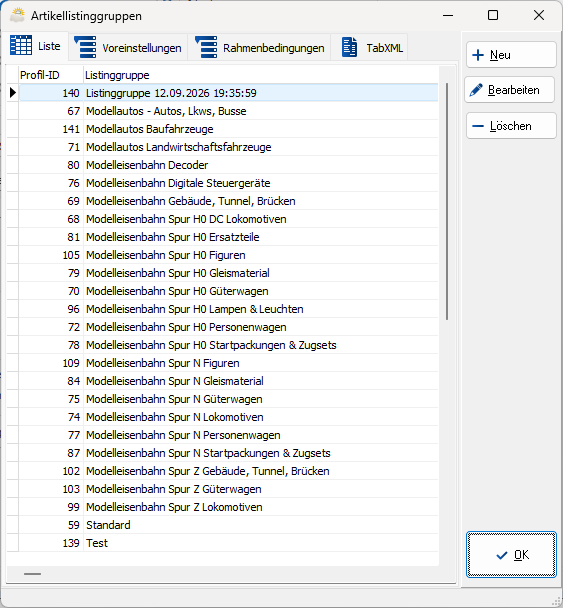Select the Standard listing group row
Screen dimensions: 563x608
[x=228, y=525]
